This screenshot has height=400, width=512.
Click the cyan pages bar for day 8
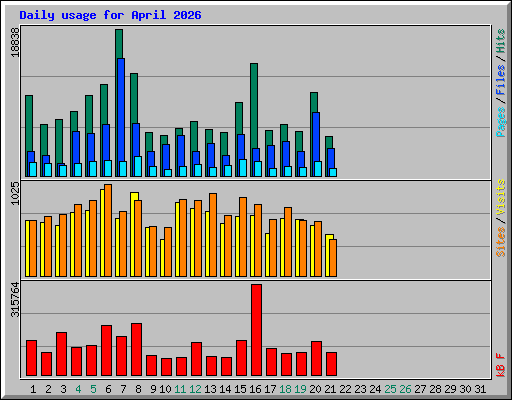tap(138, 166)
